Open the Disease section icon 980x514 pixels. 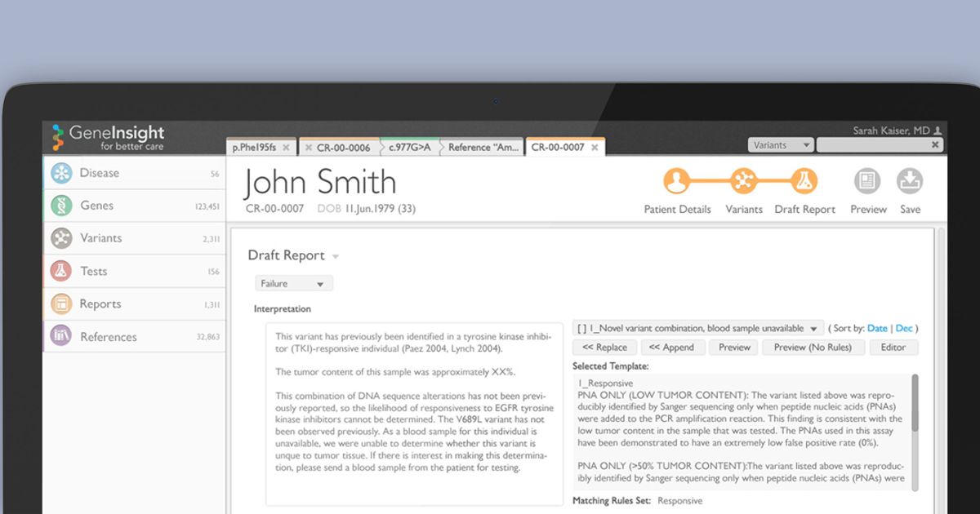tap(61, 173)
